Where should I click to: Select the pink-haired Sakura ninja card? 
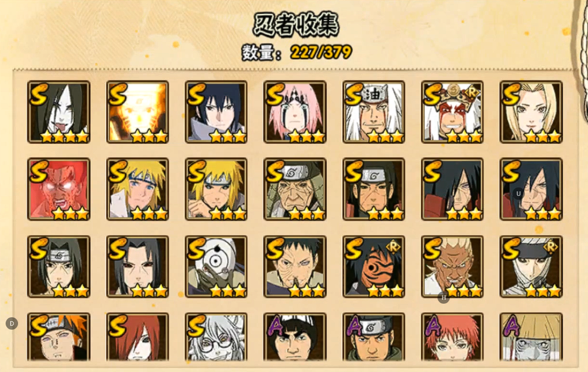point(295,112)
